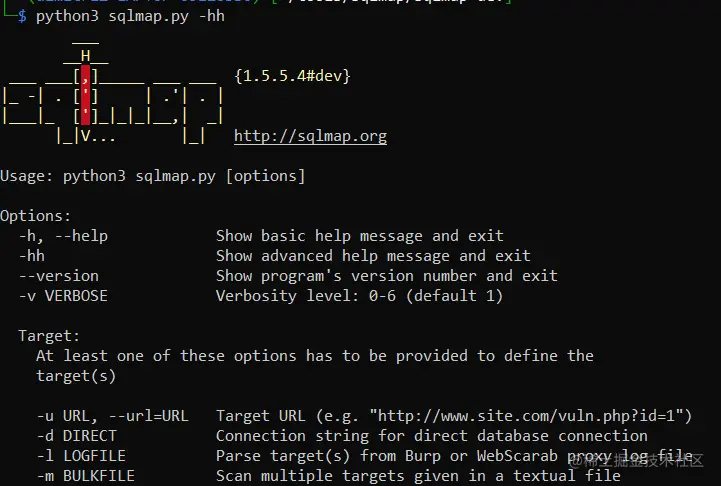Viewport: 721px width, 486px height.
Task: Click the Usage: line text
Action: point(153,176)
